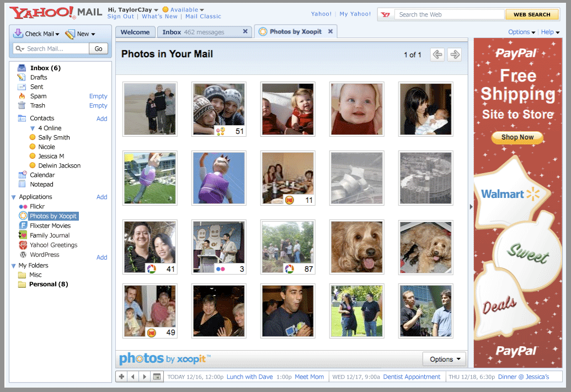The image size is (571, 392).
Task: Collapse the Applications section
Action: [13, 197]
